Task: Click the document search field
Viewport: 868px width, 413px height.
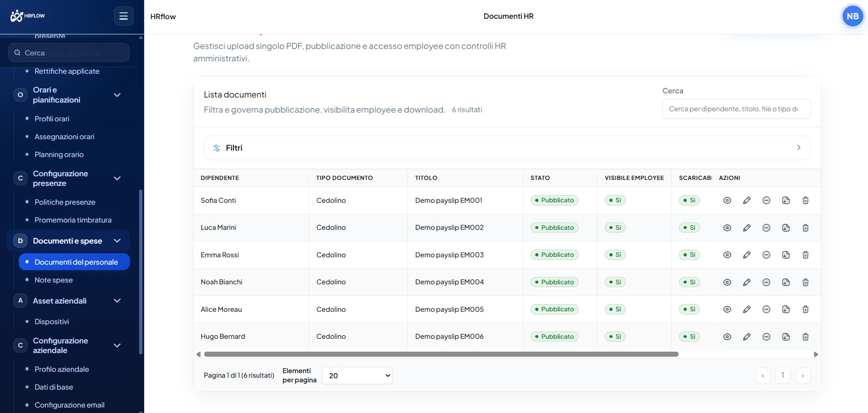Action: [x=736, y=109]
